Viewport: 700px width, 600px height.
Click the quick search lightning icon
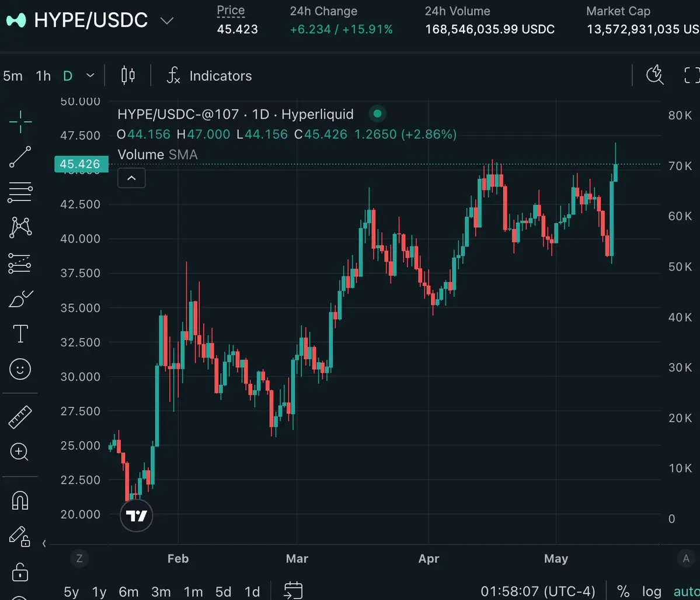point(655,75)
